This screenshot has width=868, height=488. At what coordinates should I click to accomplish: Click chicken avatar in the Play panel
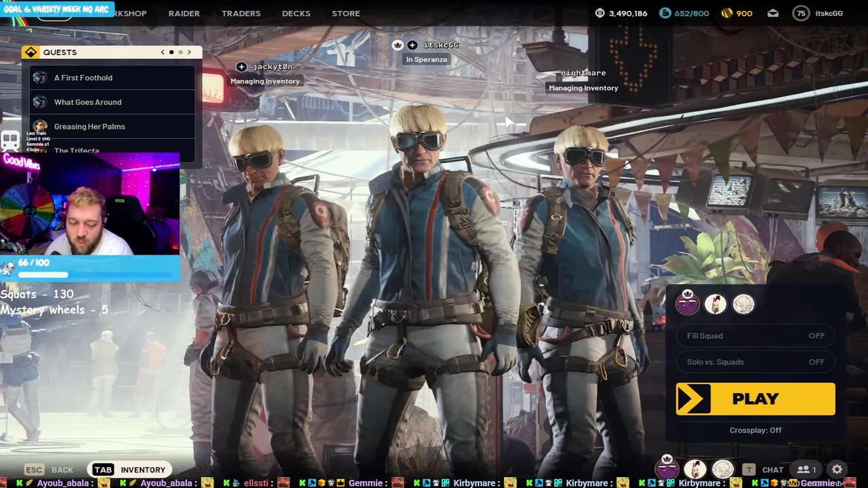pos(715,304)
